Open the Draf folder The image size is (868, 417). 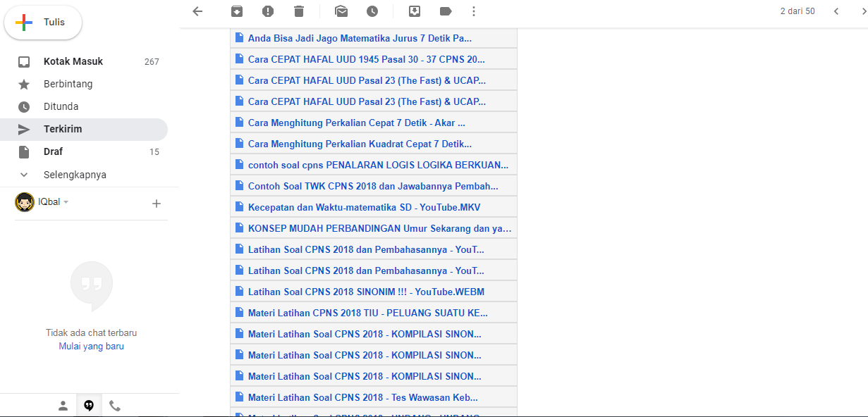tap(84, 152)
